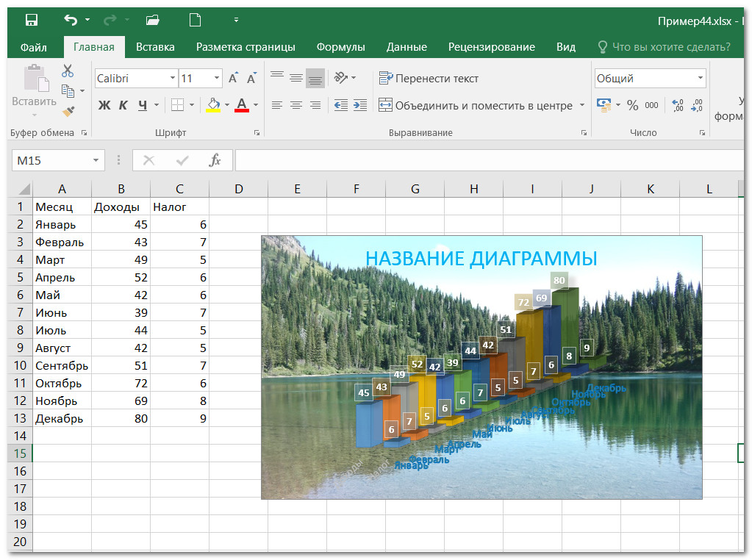
Task: Click the Cut scissors icon
Action: 68,71
